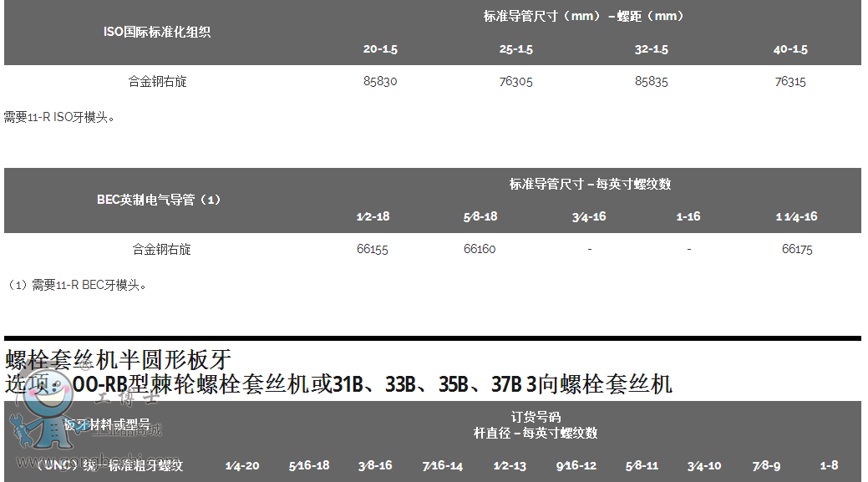
Task: Select the "杆直径－每英寸螺纹数" header text
Action: [536, 433]
